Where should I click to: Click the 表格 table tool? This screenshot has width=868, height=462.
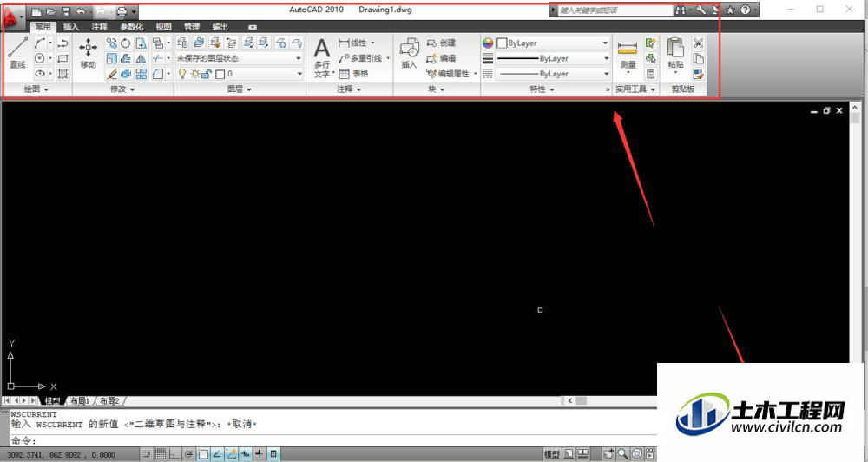(354, 74)
